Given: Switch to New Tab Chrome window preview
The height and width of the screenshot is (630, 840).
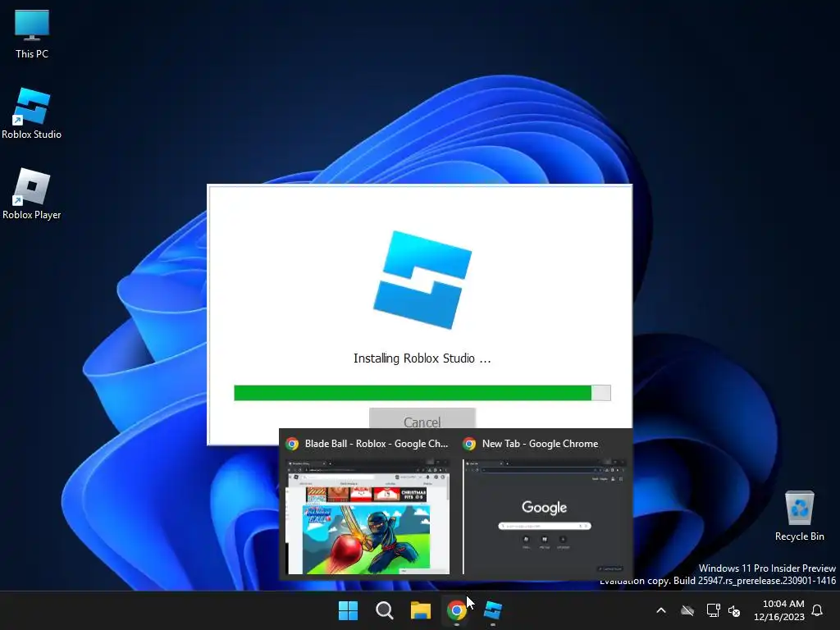Looking at the screenshot, I should tap(544, 517).
